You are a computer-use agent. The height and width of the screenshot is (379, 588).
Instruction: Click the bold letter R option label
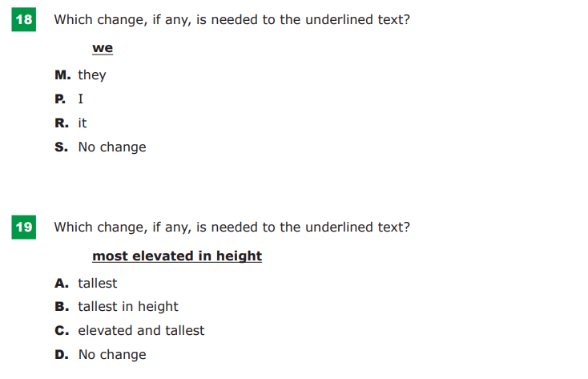(x=60, y=123)
